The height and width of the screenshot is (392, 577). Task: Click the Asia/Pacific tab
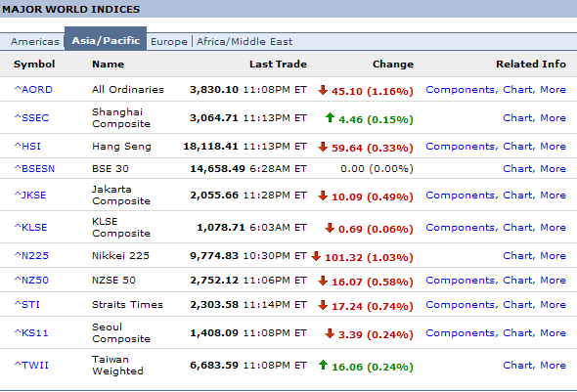tap(106, 40)
